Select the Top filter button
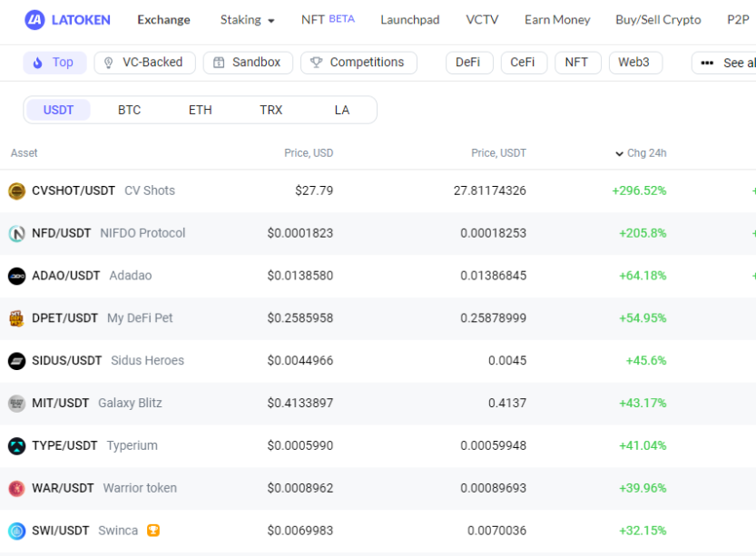This screenshot has width=756, height=556. coord(54,63)
